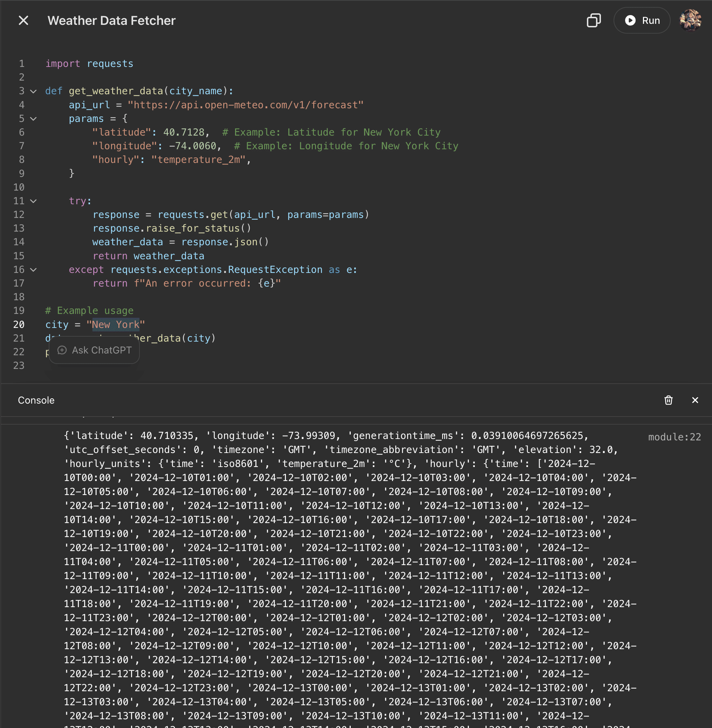Click the highlighted "New York" string
This screenshot has height=728, width=712.
[x=116, y=324]
